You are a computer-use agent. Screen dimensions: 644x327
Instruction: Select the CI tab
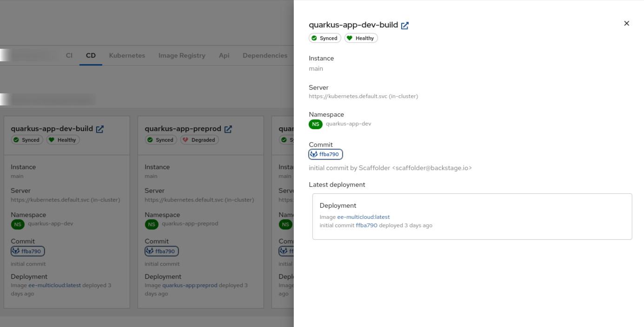click(x=69, y=55)
